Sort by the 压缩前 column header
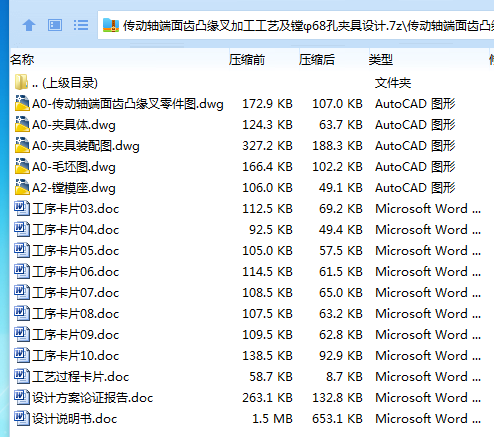This screenshot has height=437, width=494. tap(247, 60)
